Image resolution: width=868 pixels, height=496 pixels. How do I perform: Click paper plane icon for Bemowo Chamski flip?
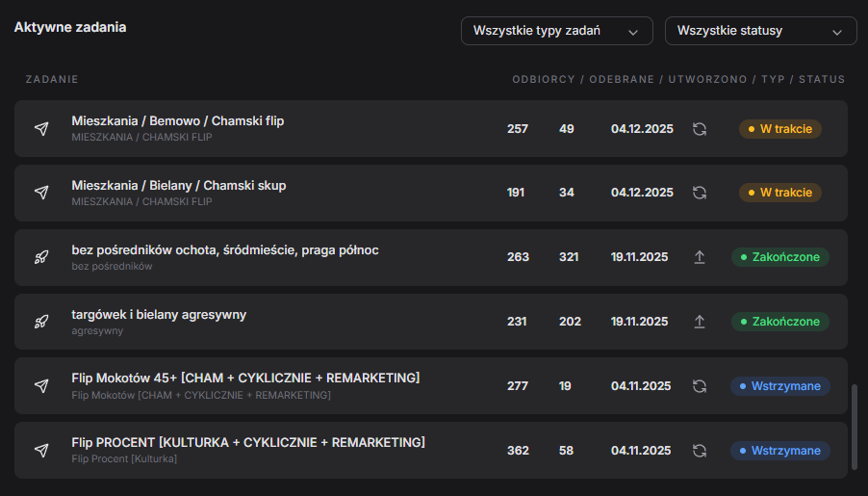41,128
